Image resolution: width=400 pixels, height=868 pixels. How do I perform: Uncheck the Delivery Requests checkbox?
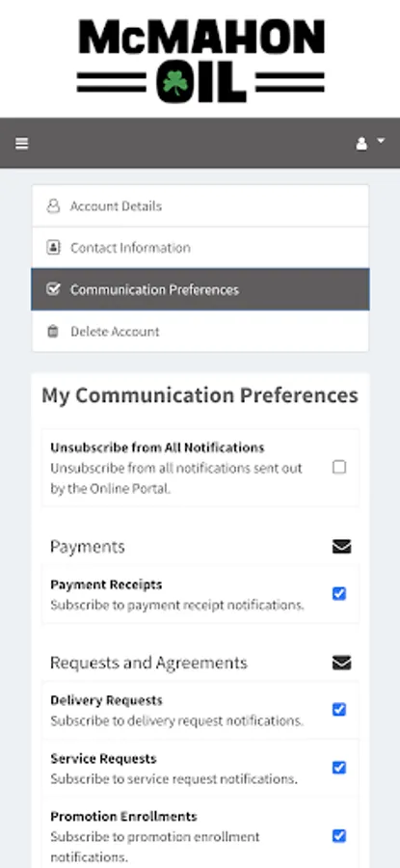coord(339,710)
